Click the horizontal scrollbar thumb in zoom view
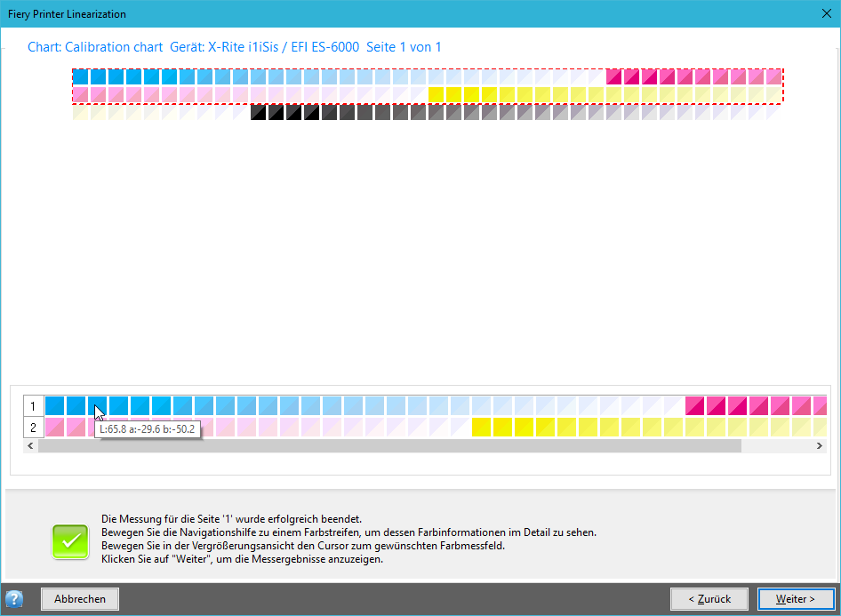Viewport: 841px width, 616px height. point(390,445)
